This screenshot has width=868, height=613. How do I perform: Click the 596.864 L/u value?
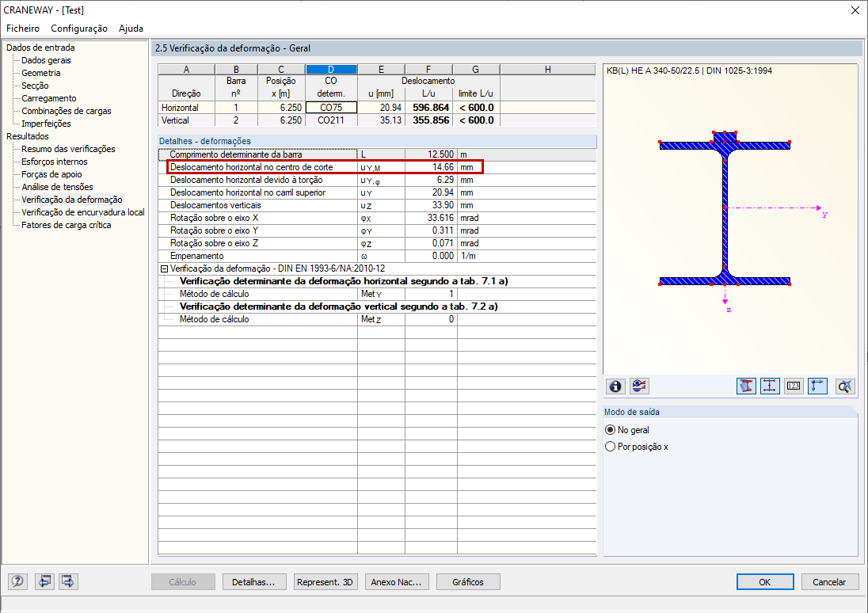[429, 108]
